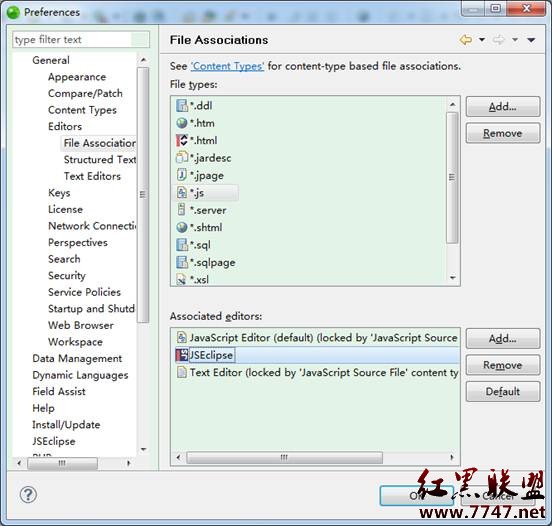This screenshot has height=526, width=552.
Task: Open forward history dropdown arrow
Action: pyautogui.click(x=515, y=40)
